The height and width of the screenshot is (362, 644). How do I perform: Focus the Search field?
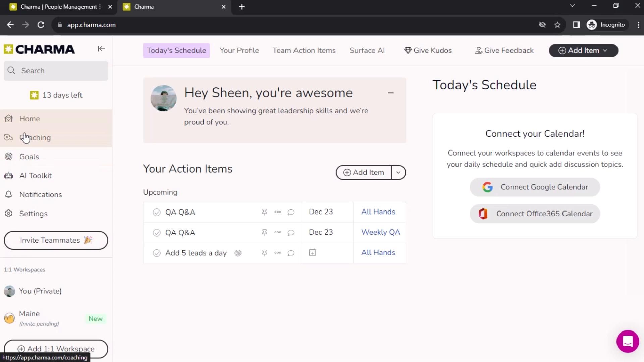click(56, 71)
